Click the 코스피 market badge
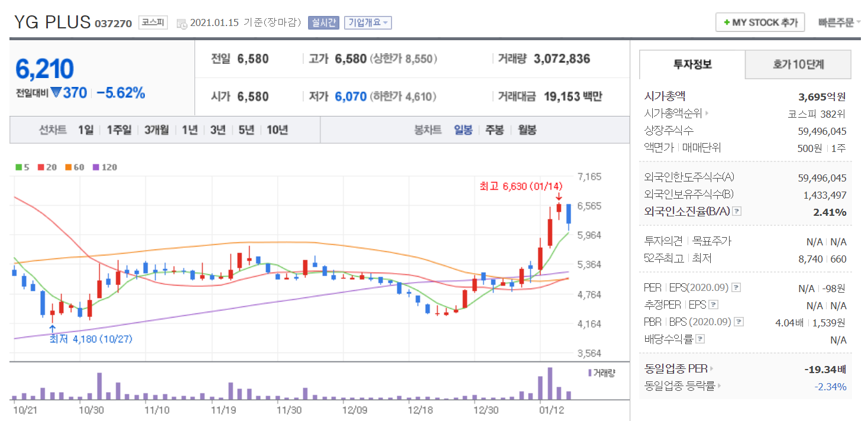The height and width of the screenshot is (421, 868). point(154,23)
